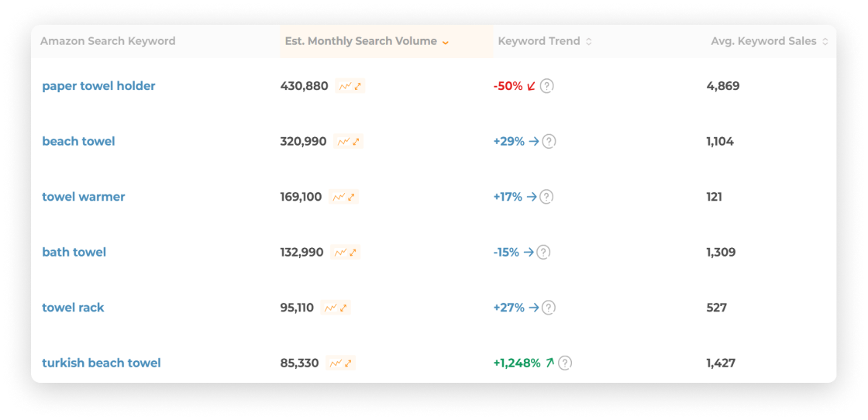
Task: Click the Amazon Search Keyword column header
Action: coord(108,41)
